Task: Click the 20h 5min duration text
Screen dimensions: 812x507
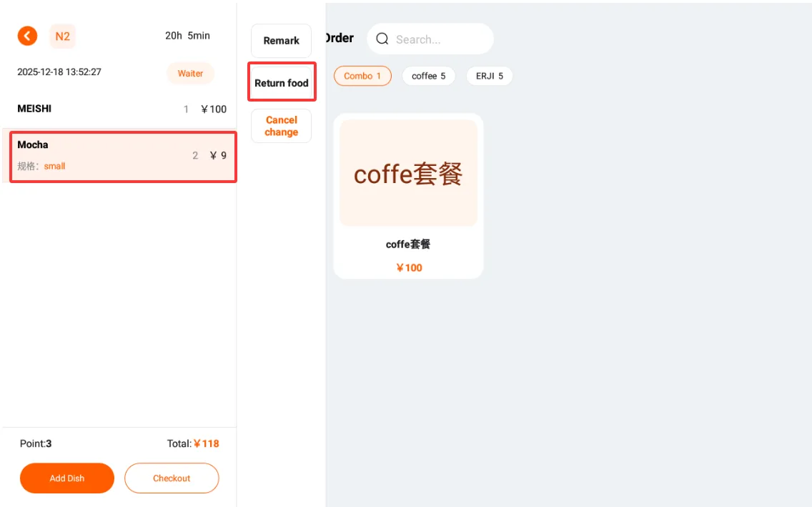Action: 187,36
